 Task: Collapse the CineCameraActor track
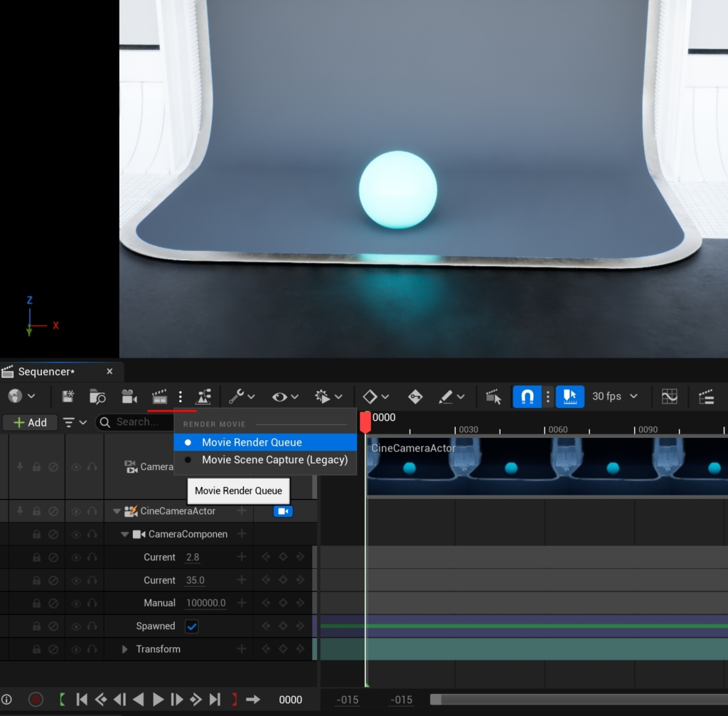pyautogui.click(x=117, y=511)
